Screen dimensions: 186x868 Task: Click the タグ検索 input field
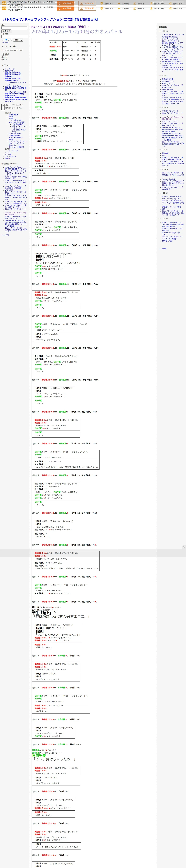pyautogui.click(x=14, y=36)
